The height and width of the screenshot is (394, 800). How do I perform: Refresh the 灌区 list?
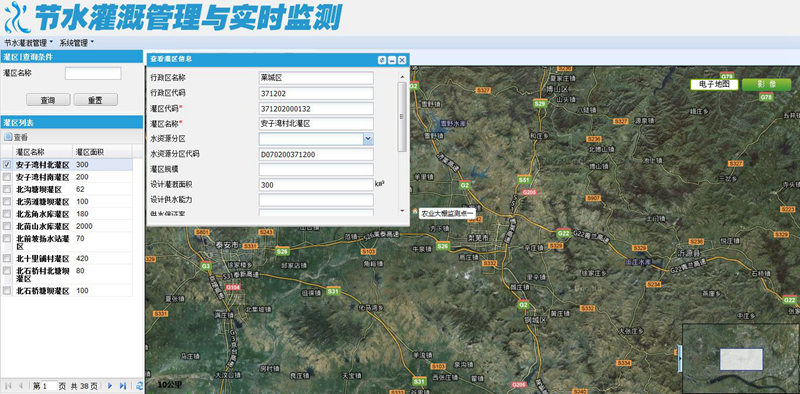(139, 386)
